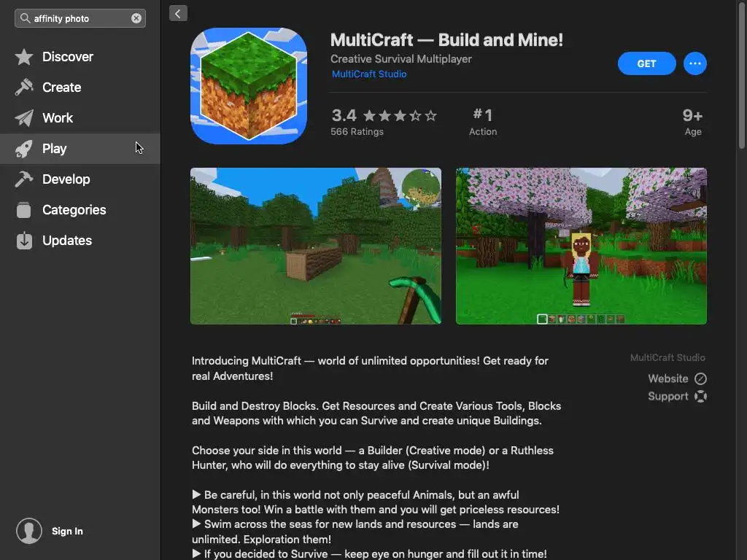Click the GET button
This screenshot has height=560, width=747.
[x=646, y=63]
